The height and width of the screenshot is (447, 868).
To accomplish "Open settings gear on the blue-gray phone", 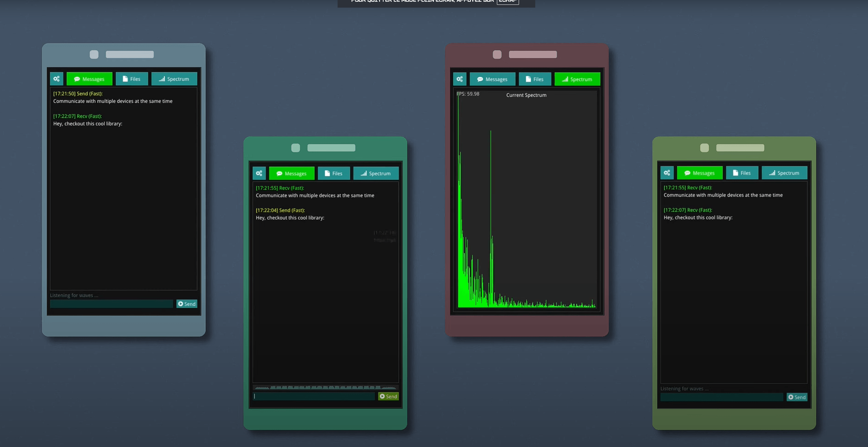I will click(56, 79).
